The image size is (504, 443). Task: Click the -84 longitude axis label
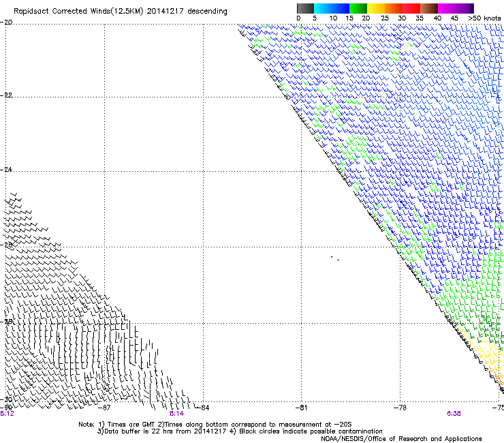(x=202, y=408)
